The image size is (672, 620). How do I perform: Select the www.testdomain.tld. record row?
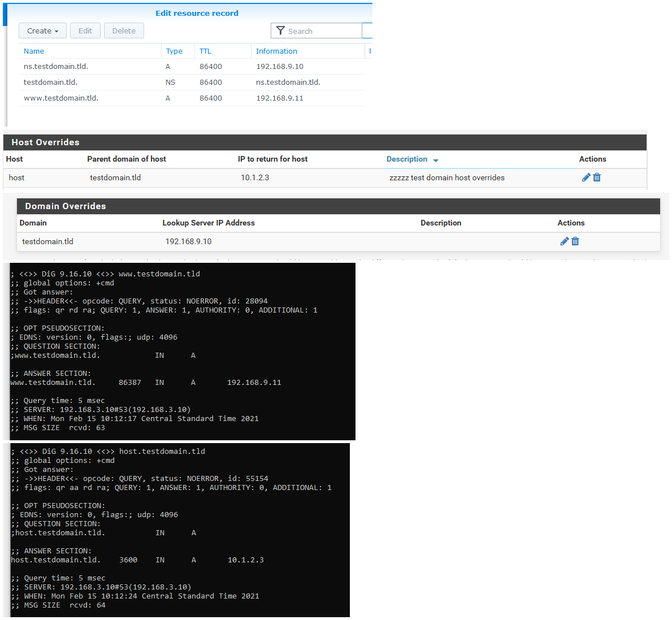(x=191, y=98)
